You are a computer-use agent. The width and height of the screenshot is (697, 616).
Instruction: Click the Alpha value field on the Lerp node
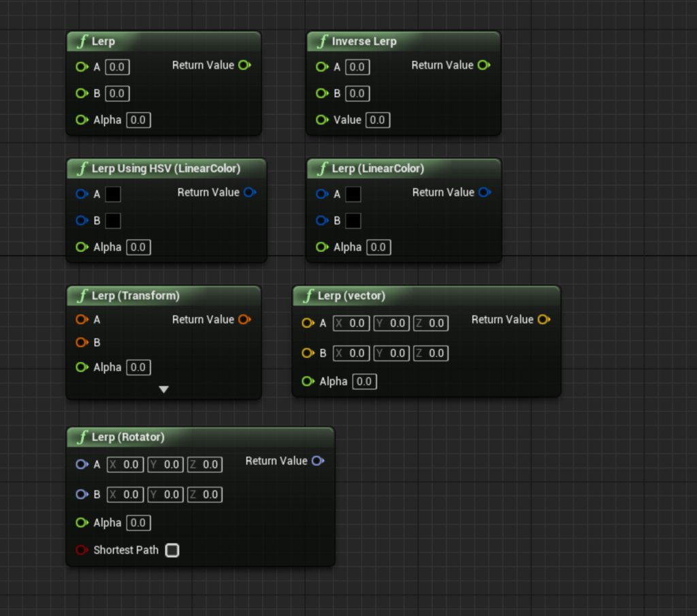pos(138,120)
